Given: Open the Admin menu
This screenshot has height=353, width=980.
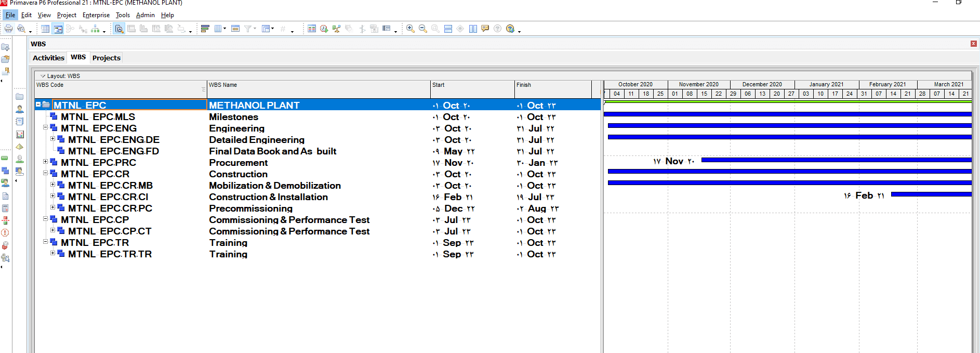Looking at the screenshot, I should [145, 15].
